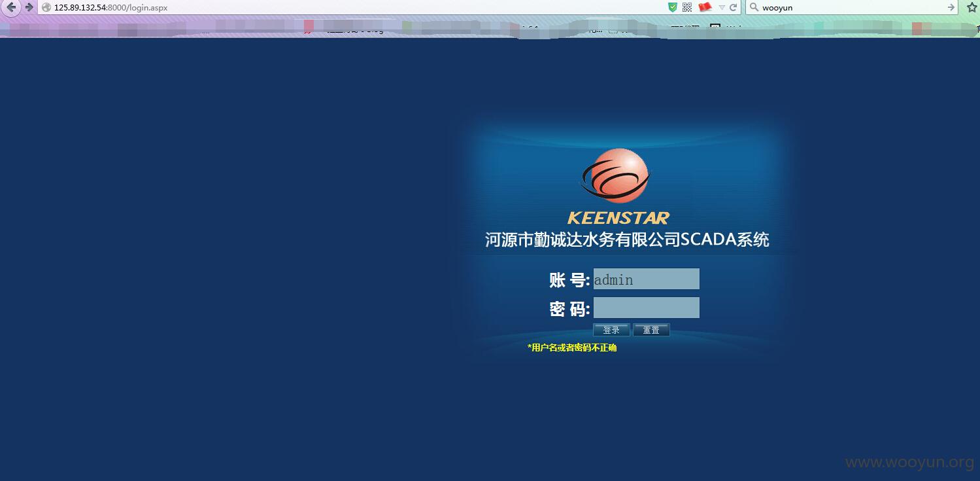The width and height of the screenshot is (980, 481).
Task: Click the 河源市勤诚达水务有限公司SCADA系统 title
Action: [627, 240]
